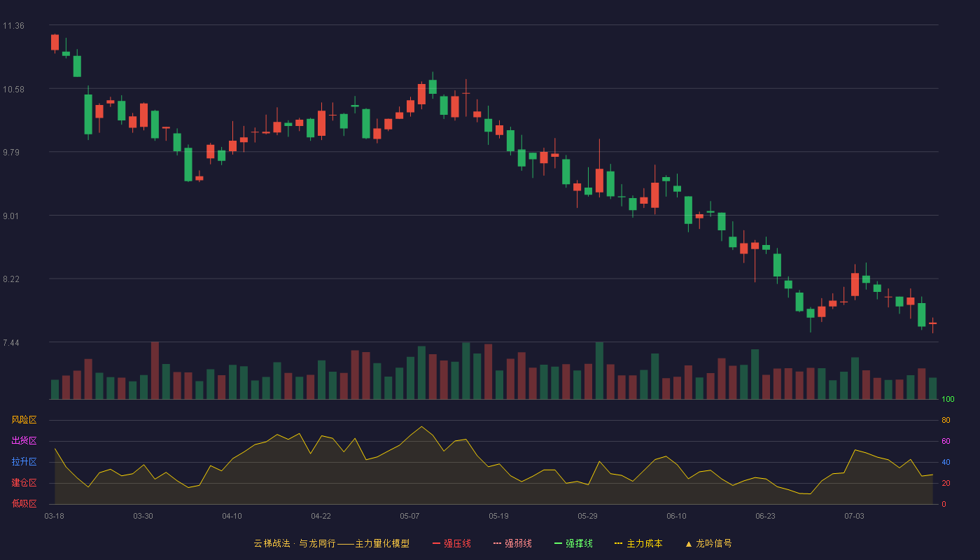Toggle the 强弱线 legend series
980x560 pixels.
coord(512,543)
